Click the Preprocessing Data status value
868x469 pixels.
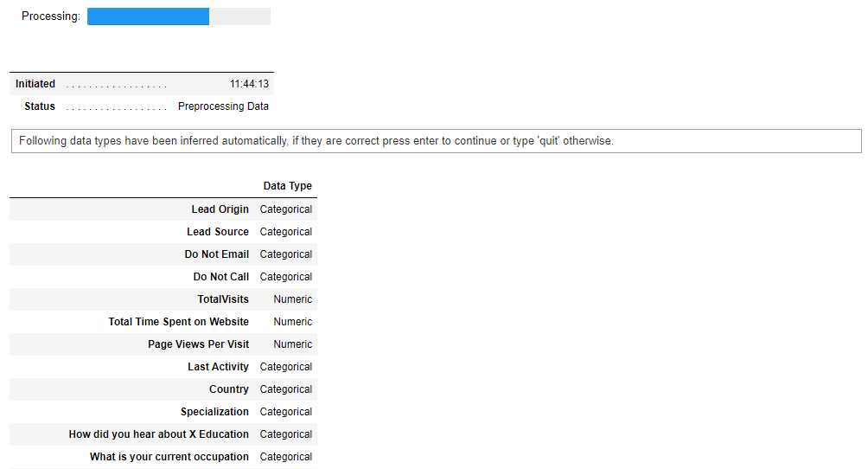(223, 106)
